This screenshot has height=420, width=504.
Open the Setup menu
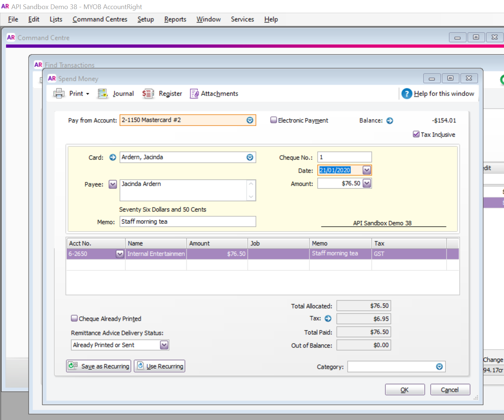(146, 19)
